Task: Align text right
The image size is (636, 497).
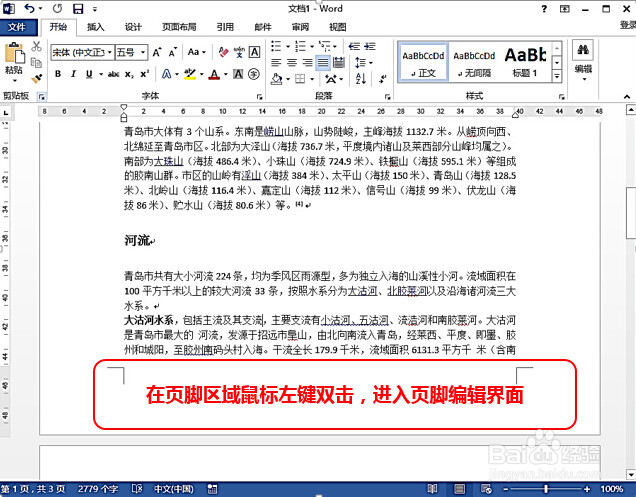Action: [x=307, y=62]
